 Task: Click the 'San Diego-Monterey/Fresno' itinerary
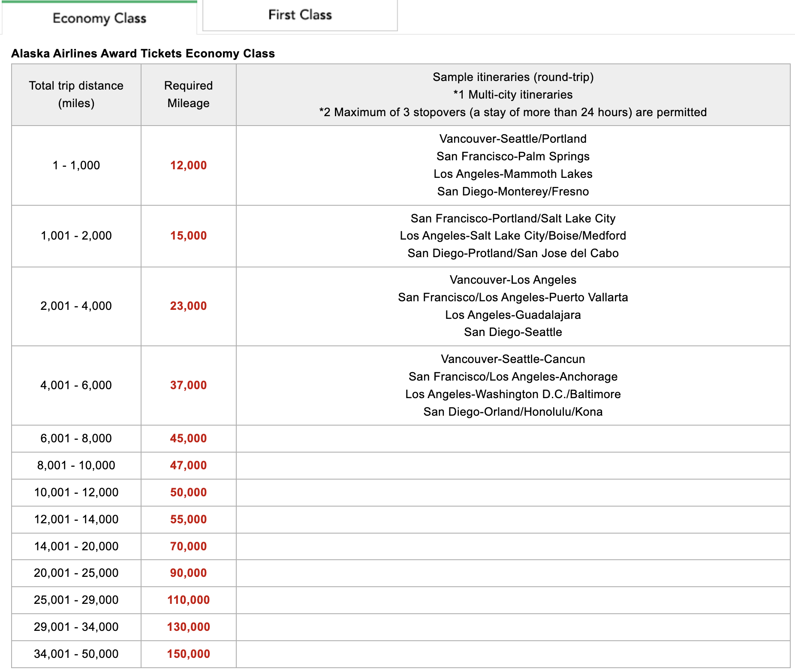(x=513, y=192)
